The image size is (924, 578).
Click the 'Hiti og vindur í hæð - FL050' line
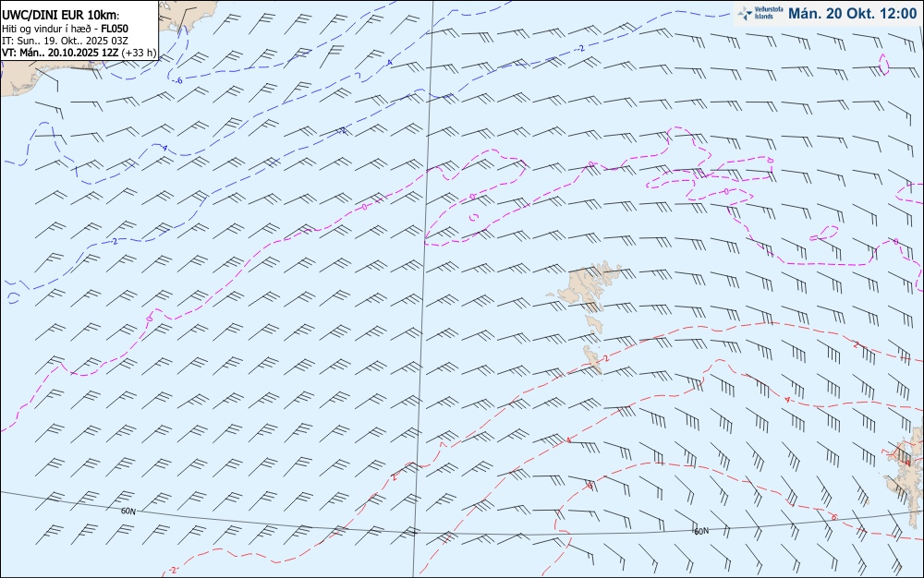[x=66, y=29]
